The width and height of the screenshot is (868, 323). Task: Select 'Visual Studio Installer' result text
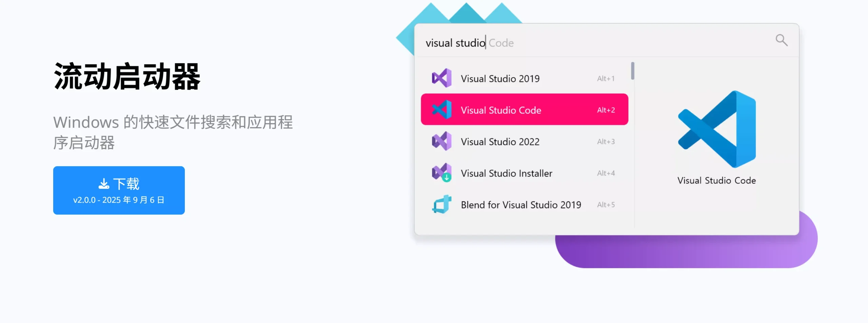(x=507, y=173)
